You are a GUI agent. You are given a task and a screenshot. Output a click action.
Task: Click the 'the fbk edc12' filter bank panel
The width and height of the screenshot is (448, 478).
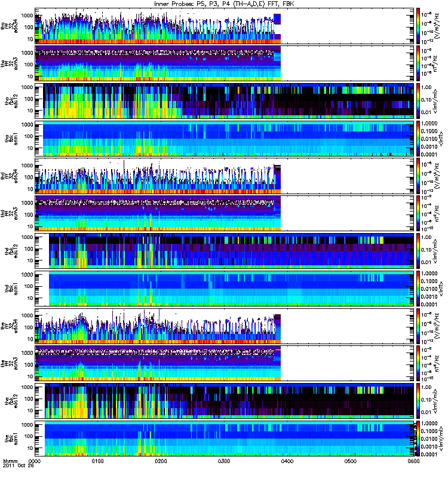point(225,401)
